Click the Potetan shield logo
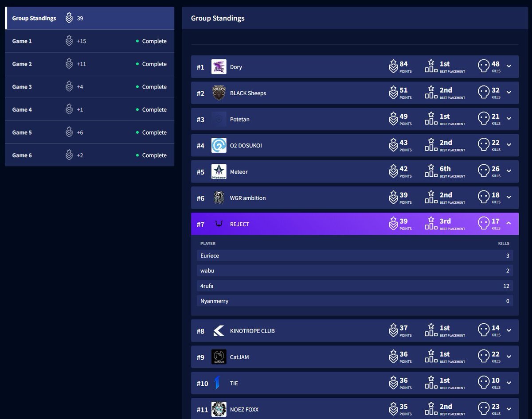The width and height of the screenshot is (532, 419). [x=219, y=119]
